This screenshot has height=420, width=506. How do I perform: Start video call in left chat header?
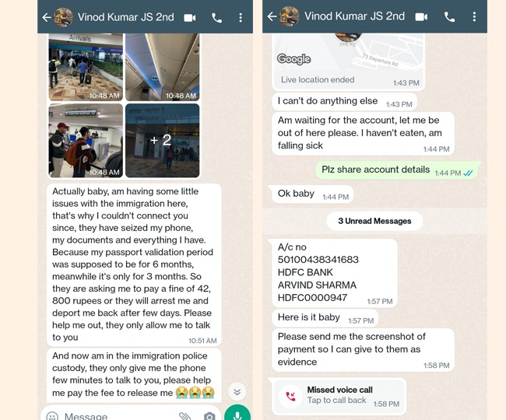pos(190,18)
